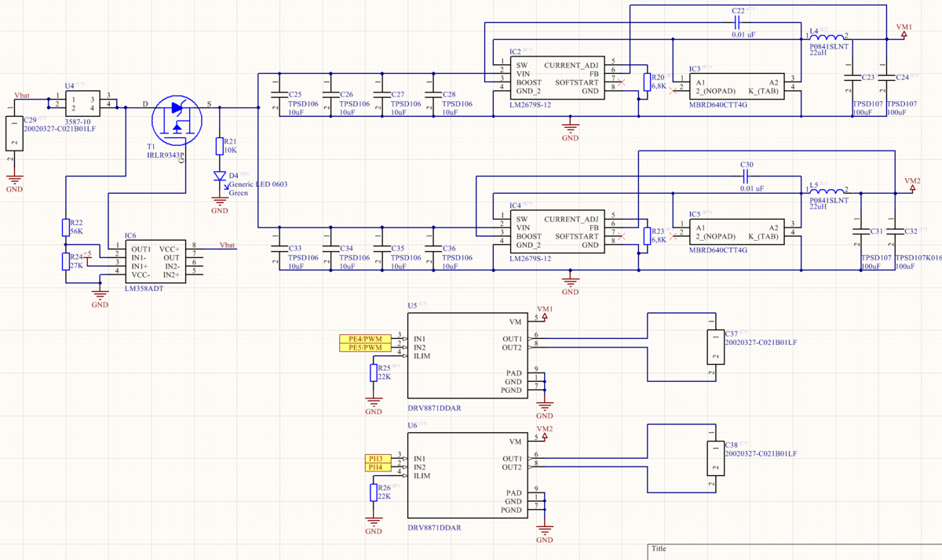
Task: Select the PE5/PWM port label
Action: pyautogui.click(x=365, y=347)
